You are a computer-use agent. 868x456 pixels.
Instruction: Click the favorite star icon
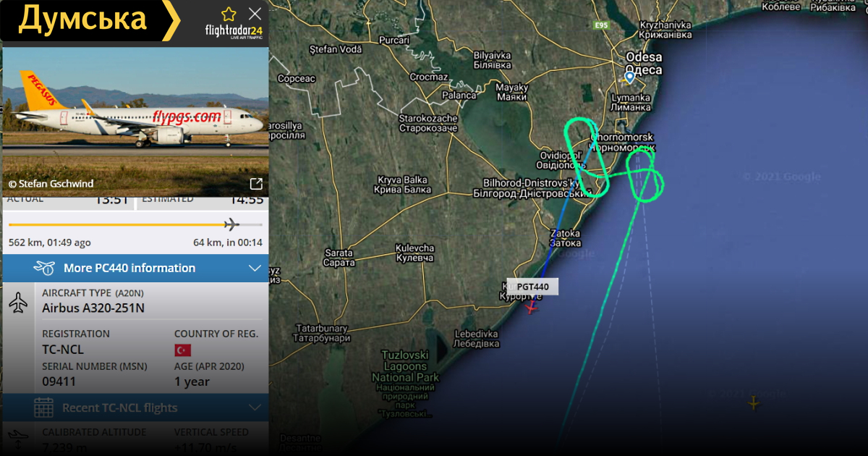[229, 14]
